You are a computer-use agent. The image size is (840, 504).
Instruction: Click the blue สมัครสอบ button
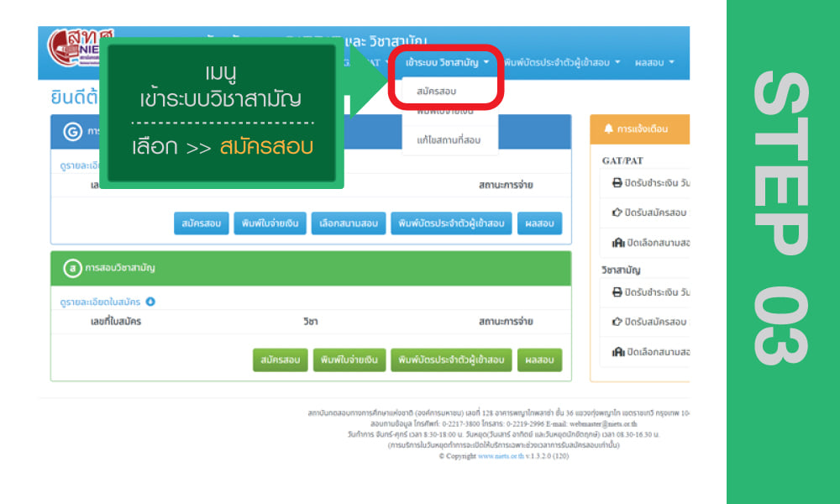[201, 223]
